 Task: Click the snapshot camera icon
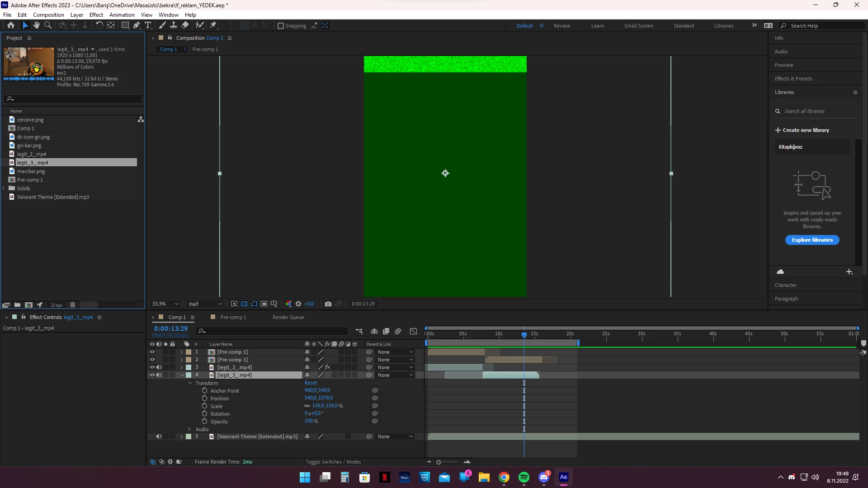tap(328, 304)
